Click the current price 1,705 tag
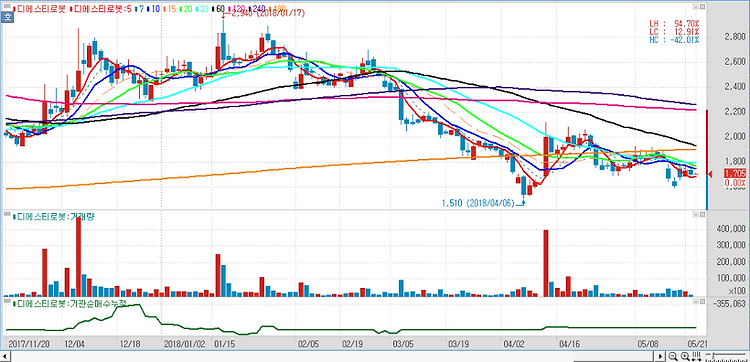The height and width of the screenshot is (362, 750). coord(736,173)
